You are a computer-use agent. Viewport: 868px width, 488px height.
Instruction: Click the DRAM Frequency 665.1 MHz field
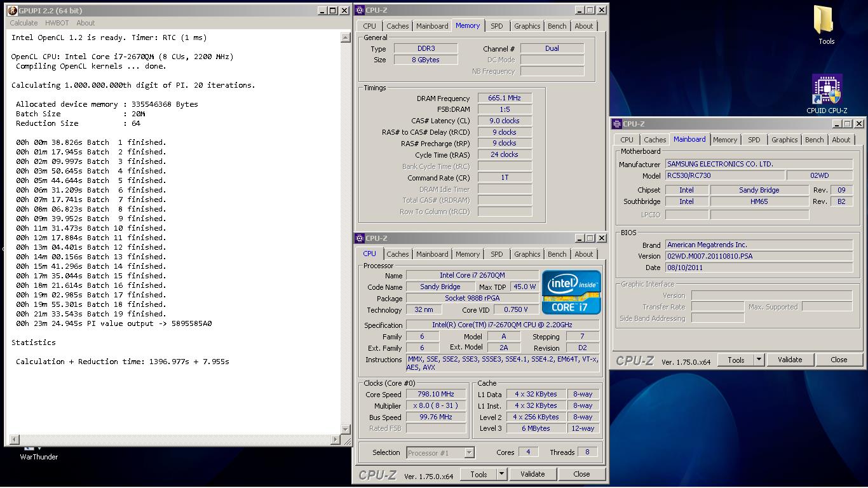pyautogui.click(x=505, y=98)
